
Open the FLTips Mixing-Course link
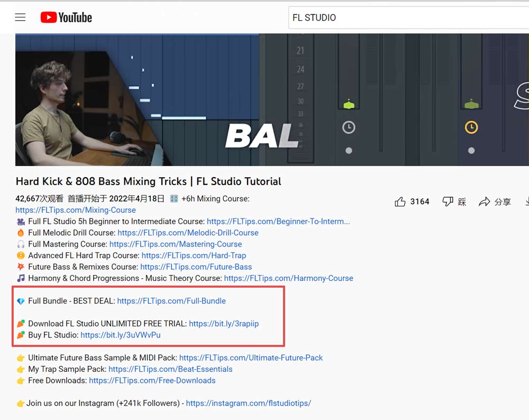(x=76, y=210)
